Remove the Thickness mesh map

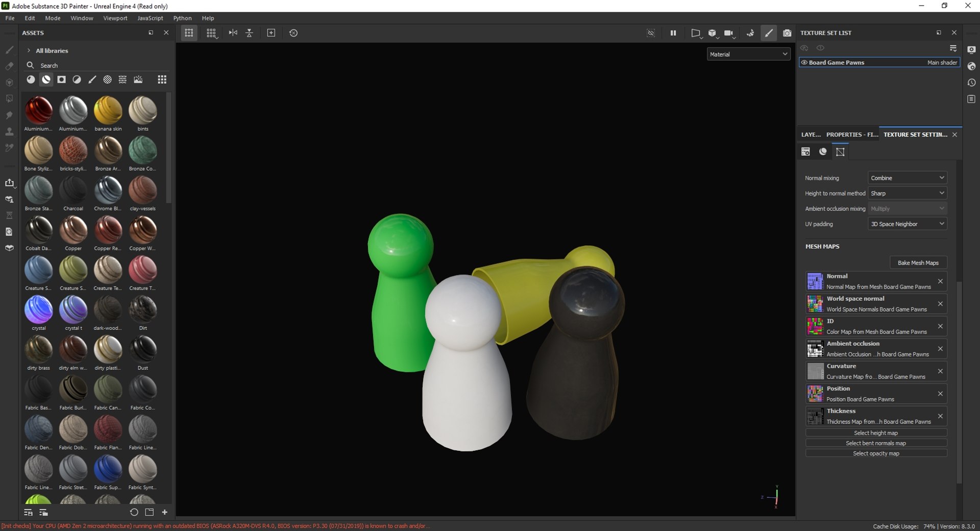(940, 416)
